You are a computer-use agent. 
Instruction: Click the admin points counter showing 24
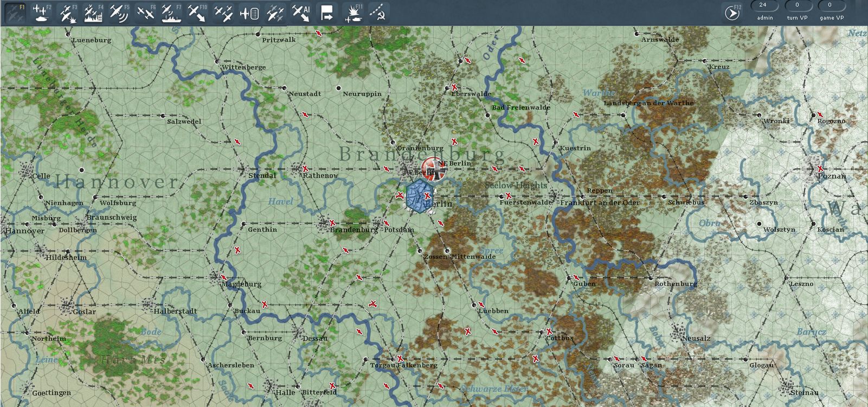click(x=764, y=5)
